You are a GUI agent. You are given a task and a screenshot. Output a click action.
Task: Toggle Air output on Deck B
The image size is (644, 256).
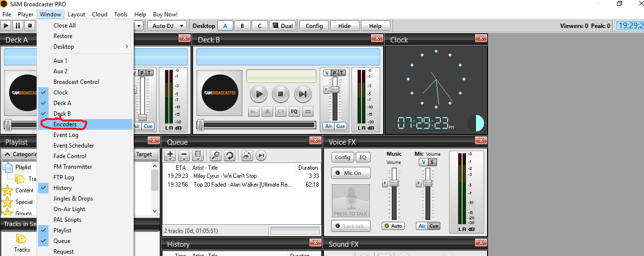pyautogui.click(x=329, y=126)
